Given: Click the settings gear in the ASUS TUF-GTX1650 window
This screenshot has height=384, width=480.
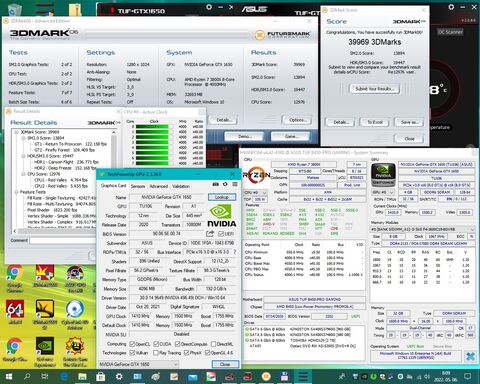Looking at the screenshot, I should pyautogui.click(x=209, y=7).
